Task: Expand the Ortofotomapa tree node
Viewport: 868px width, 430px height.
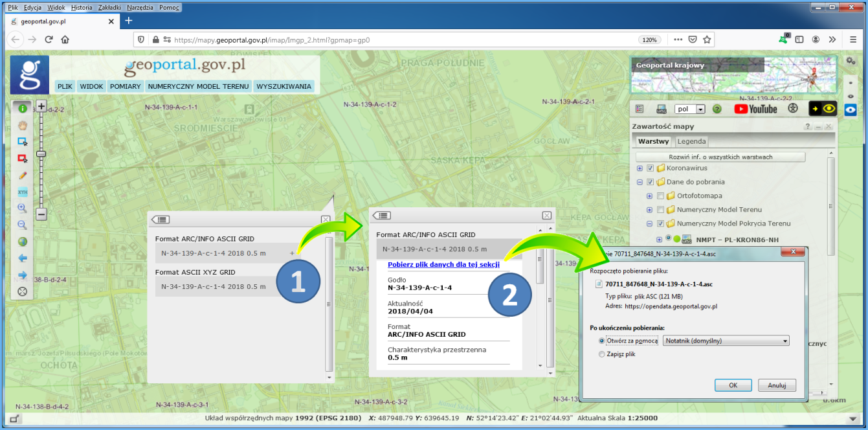Action: pyautogui.click(x=650, y=196)
